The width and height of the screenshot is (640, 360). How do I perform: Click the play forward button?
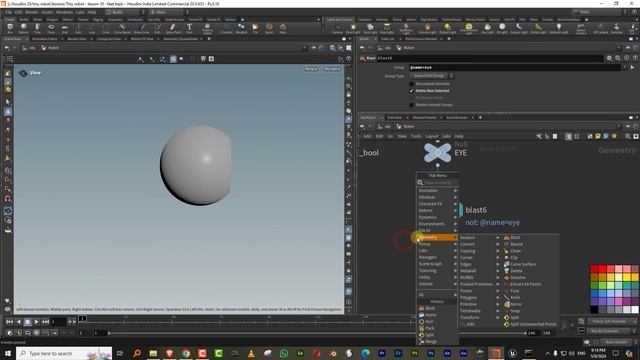[36, 322]
